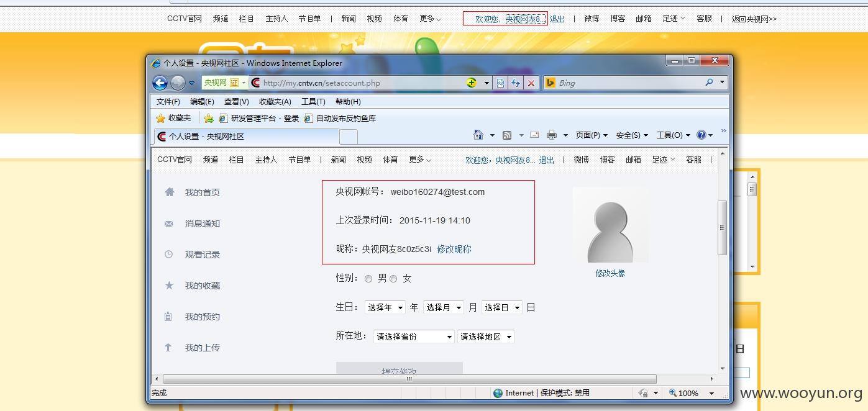Expand the 工具(O) command bar dropdown
Viewport: 868px width, 411px height.
click(x=674, y=135)
